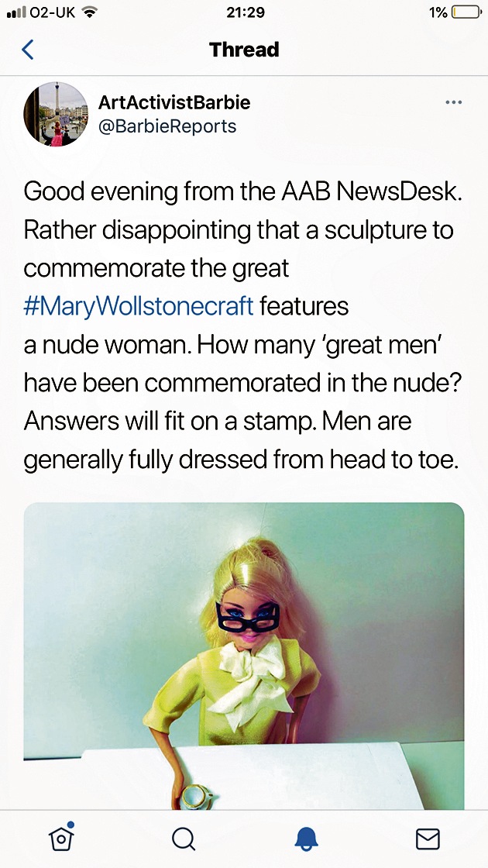Tap the tweet text about the sculpture
The width and height of the screenshot is (488, 868).
click(242, 325)
